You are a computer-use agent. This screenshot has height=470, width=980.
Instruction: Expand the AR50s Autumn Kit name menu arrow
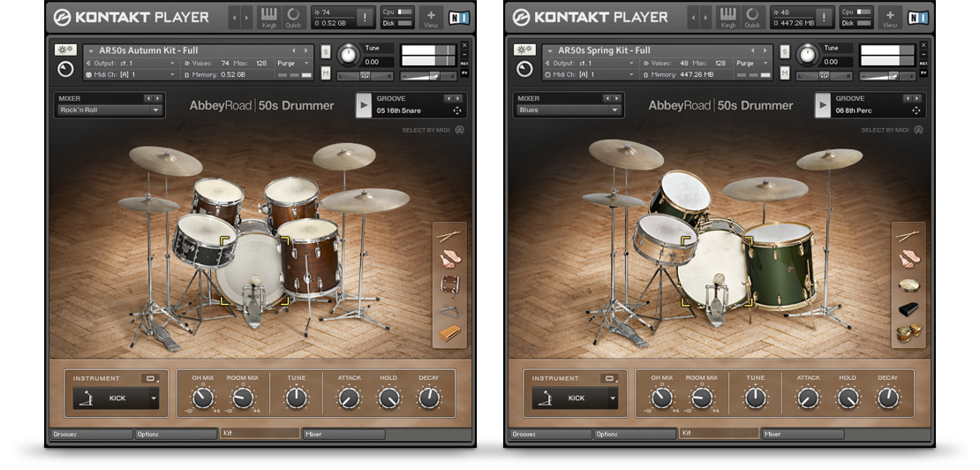(93, 50)
